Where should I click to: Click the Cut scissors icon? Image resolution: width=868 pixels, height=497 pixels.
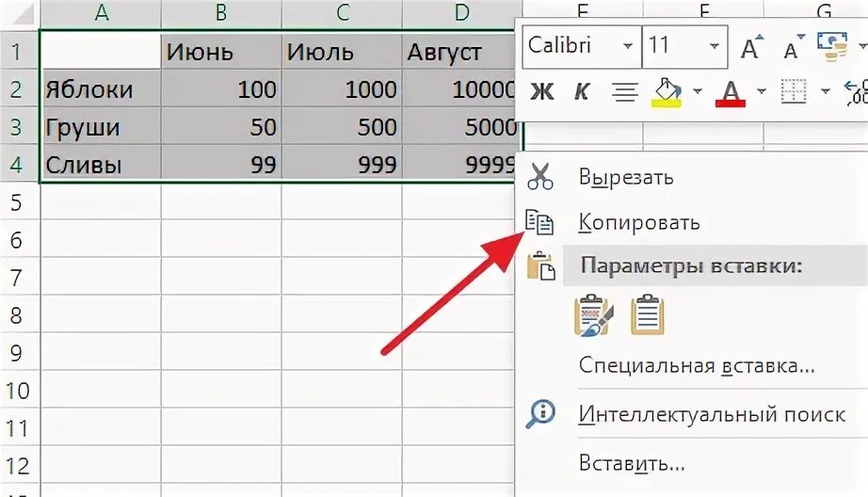pos(539,177)
